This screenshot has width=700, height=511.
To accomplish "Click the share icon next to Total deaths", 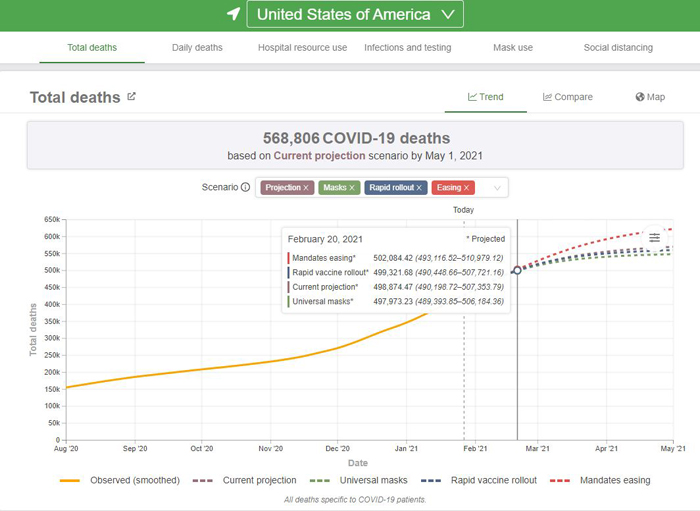I will pyautogui.click(x=131, y=96).
